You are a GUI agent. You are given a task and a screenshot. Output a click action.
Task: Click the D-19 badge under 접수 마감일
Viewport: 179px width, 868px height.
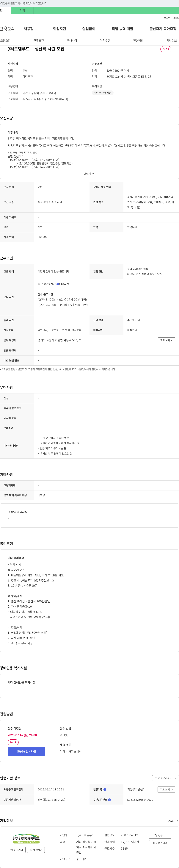coord(13,742)
